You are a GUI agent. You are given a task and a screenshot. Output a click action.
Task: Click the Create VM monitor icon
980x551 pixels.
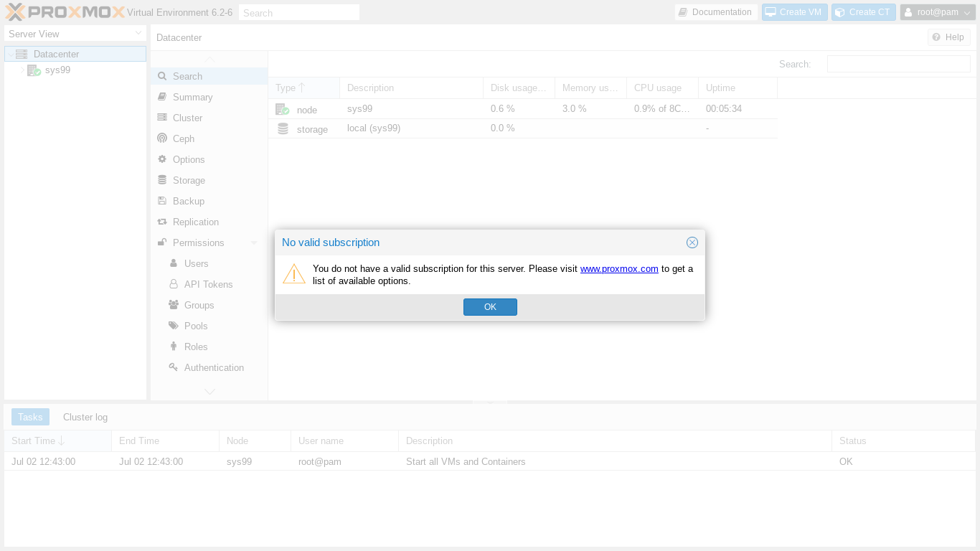[771, 12]
